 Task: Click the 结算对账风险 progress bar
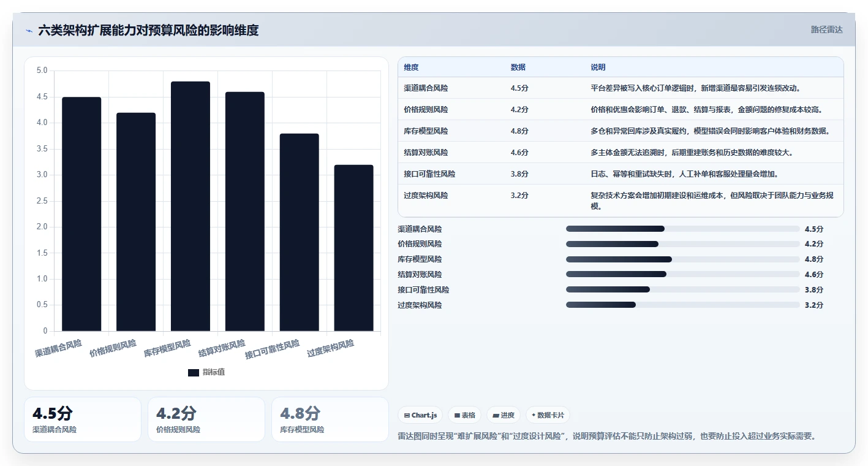click(x=683, y=274)
